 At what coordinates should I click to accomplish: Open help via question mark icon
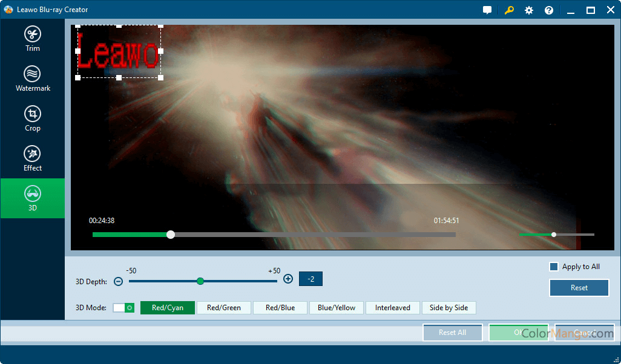point(549,10)
